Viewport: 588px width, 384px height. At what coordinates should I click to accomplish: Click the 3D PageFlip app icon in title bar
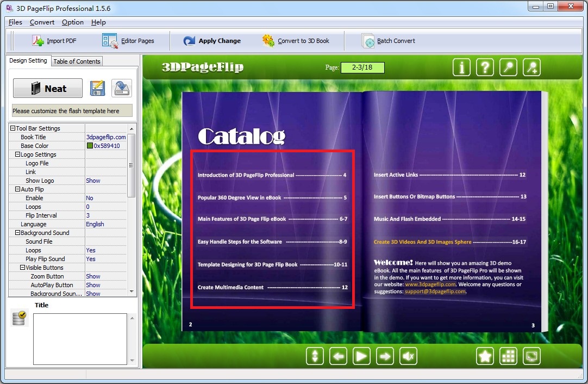(9, 8)
